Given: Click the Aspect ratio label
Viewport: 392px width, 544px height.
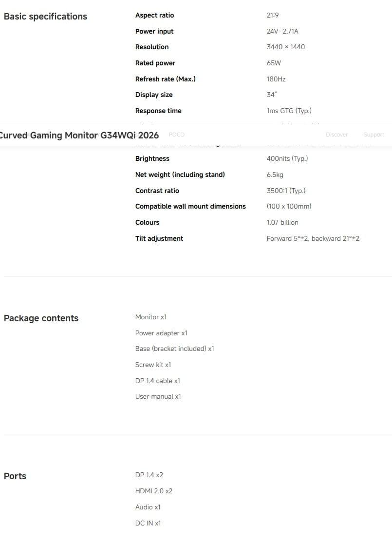Looking at the screenshot, I should tap(154, 16).
